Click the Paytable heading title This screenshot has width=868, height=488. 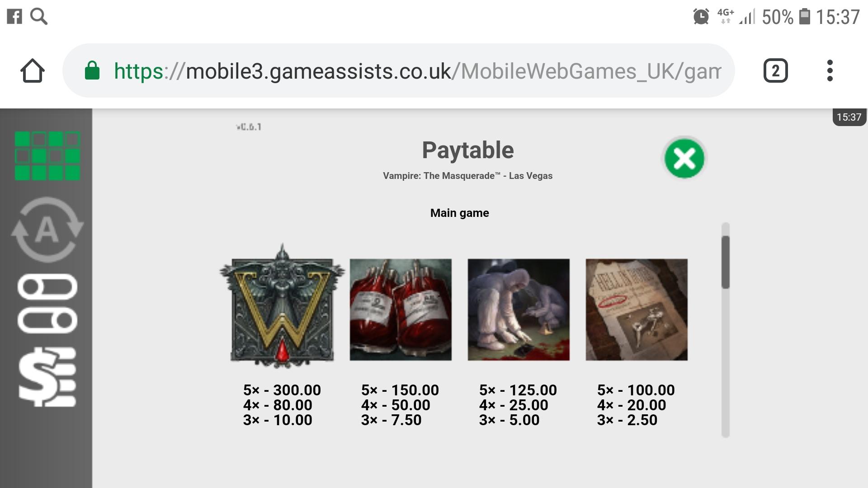(467, 150)
